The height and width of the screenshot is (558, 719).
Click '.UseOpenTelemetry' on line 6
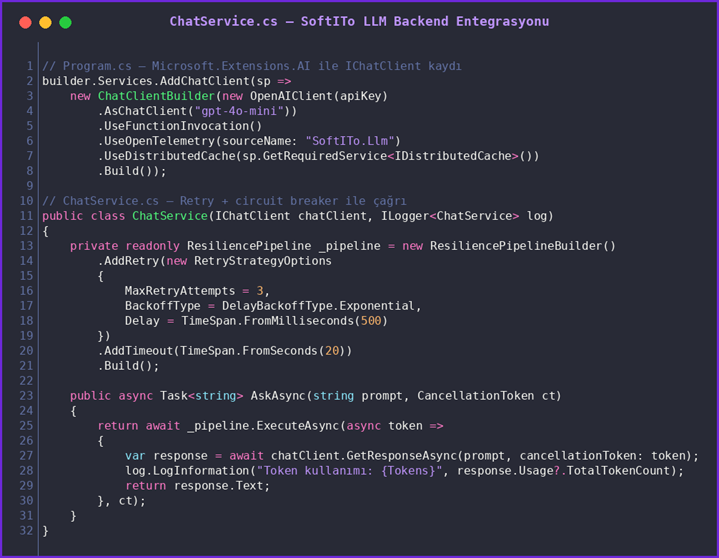[156, 141]
